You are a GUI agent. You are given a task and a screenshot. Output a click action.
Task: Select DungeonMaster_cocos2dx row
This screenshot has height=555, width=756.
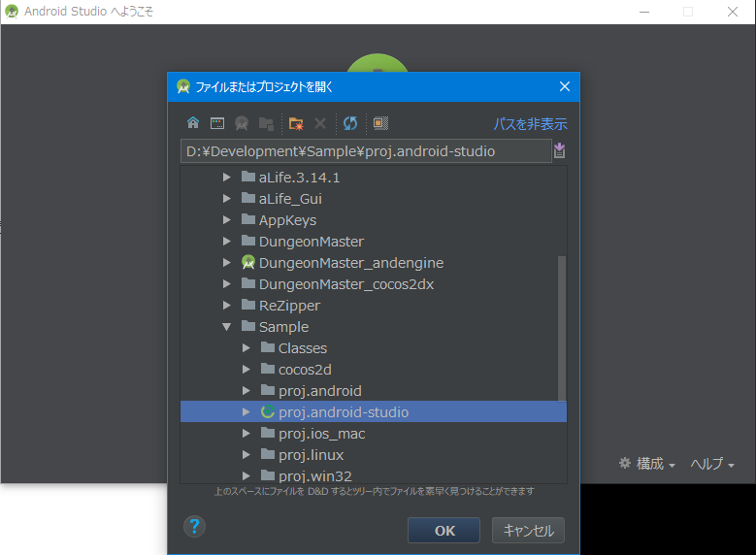click(374, 284)
